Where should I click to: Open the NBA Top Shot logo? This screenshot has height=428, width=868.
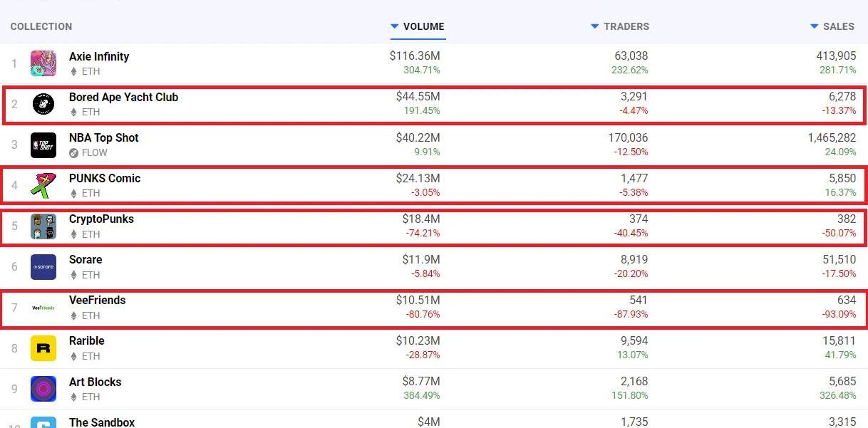43,145
